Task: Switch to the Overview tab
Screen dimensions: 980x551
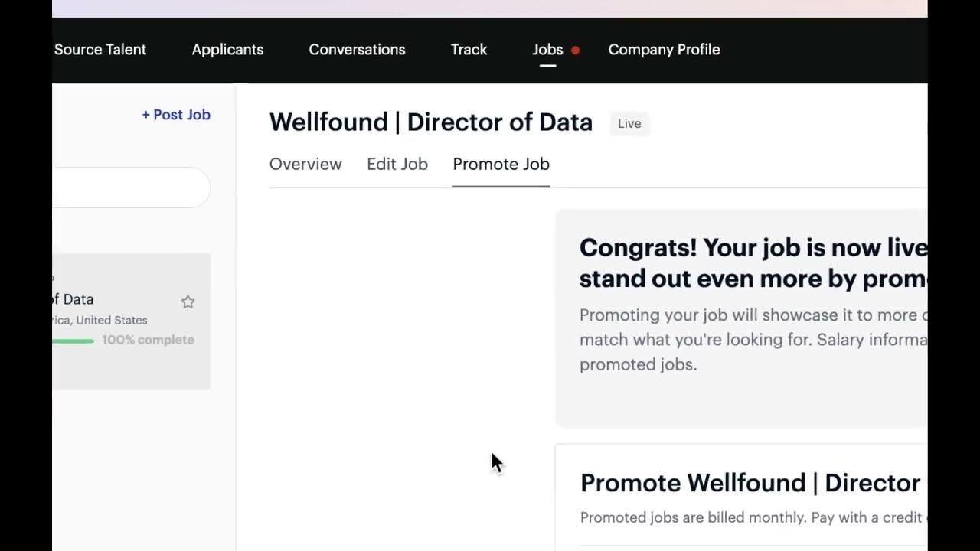Action: point(305,165)
